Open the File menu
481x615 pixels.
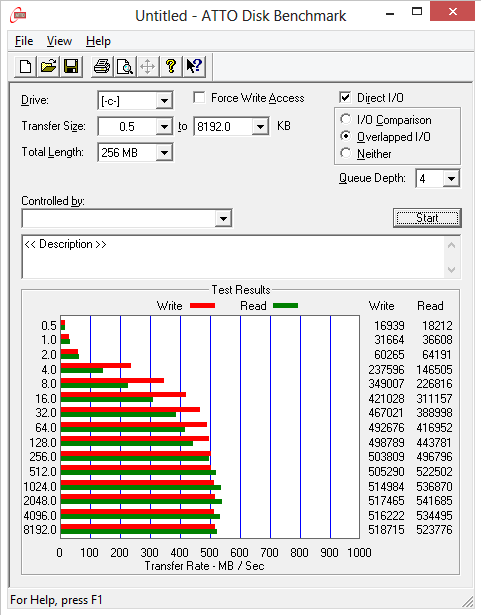coord(24,41)
